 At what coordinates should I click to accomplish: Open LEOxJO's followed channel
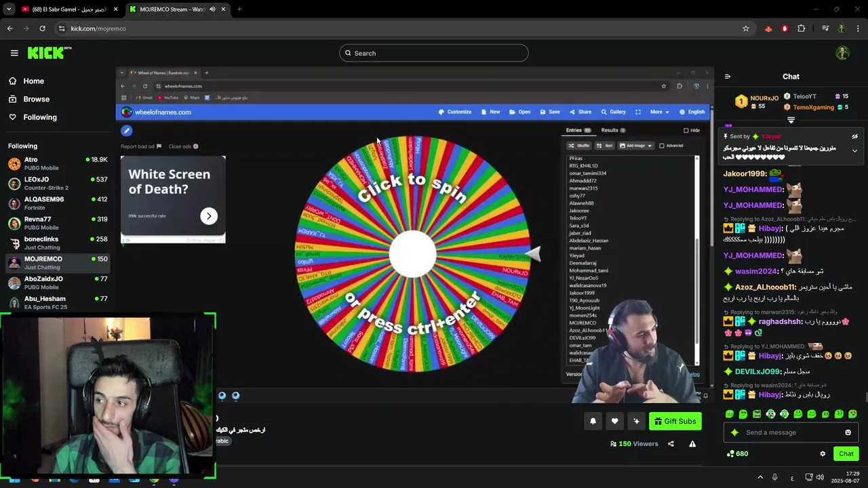(x=58, y=183)
